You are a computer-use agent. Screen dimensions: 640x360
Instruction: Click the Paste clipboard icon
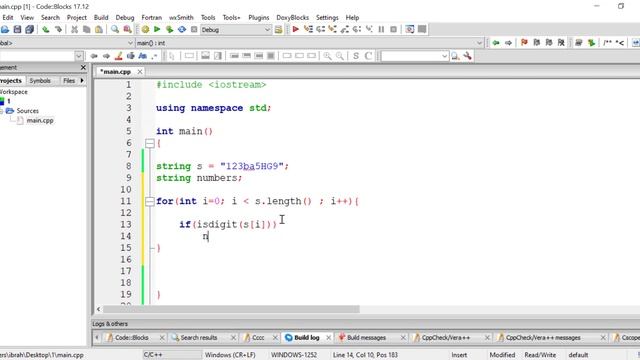click(x=99, y=29)
